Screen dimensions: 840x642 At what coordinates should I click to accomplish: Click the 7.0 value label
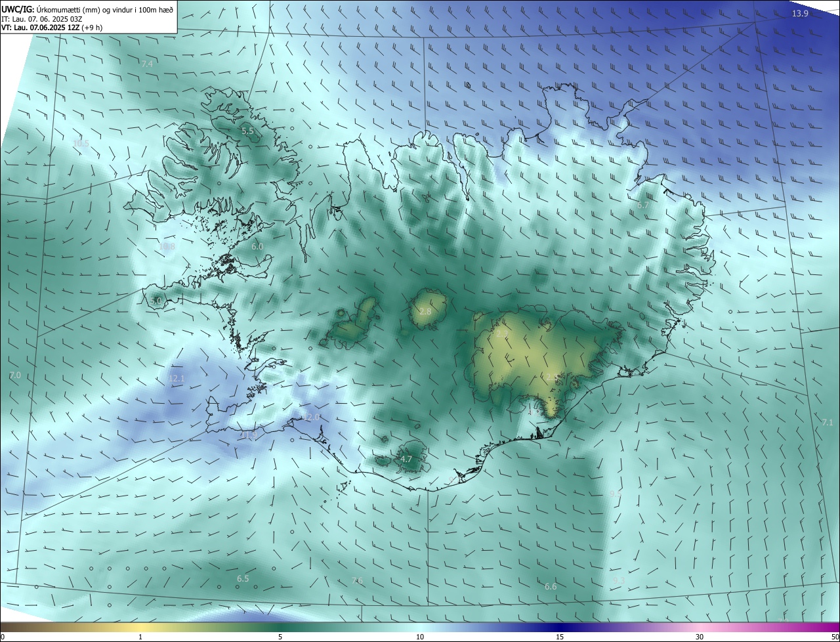point(15,375)
